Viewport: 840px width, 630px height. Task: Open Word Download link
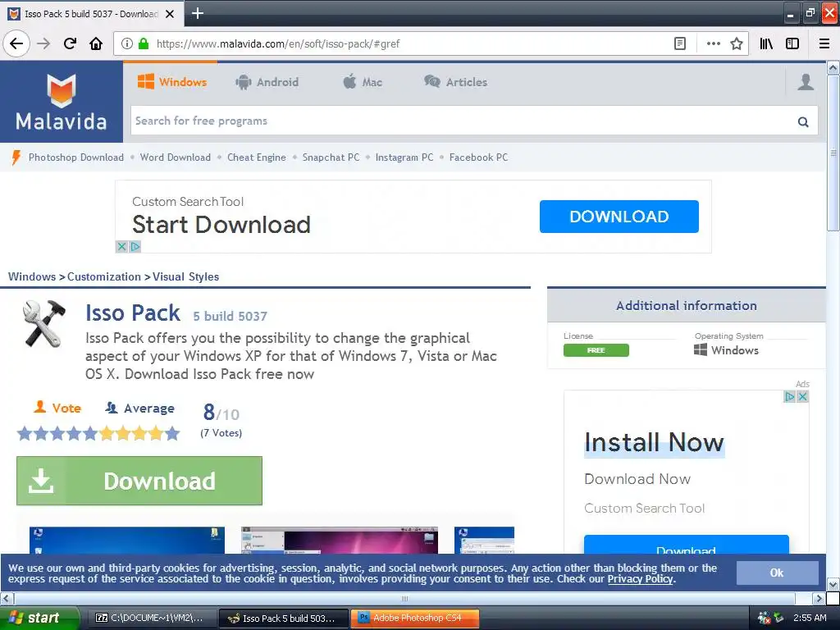pos(176,157)
